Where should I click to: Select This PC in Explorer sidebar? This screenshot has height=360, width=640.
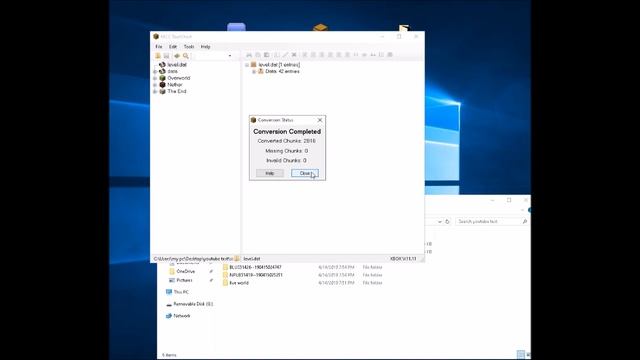pyautogui.click(x=181, y=292)
